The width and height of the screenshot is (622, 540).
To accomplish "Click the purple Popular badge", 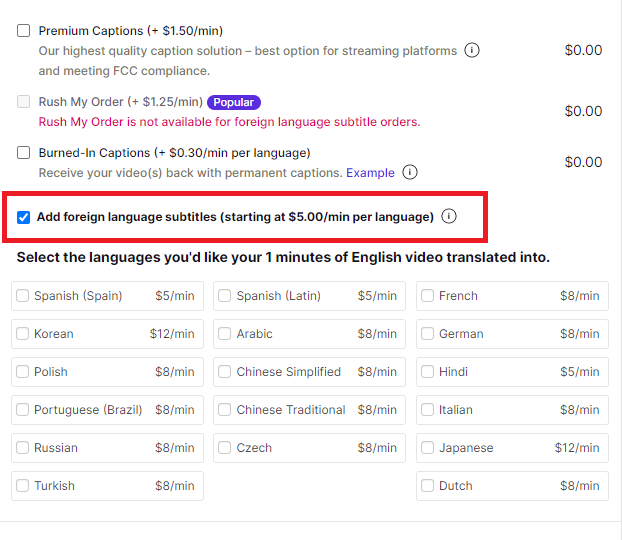I will (x=234, y=102).
